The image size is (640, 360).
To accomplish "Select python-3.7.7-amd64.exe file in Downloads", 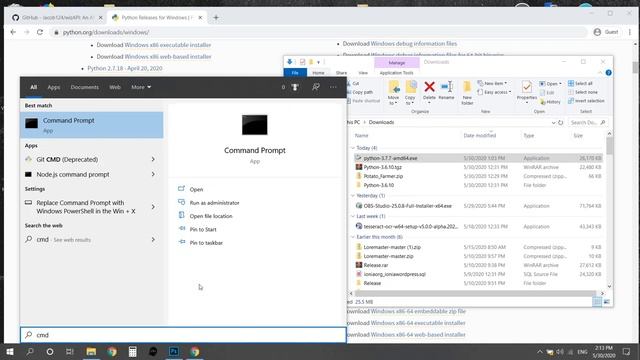I will 478,158.
